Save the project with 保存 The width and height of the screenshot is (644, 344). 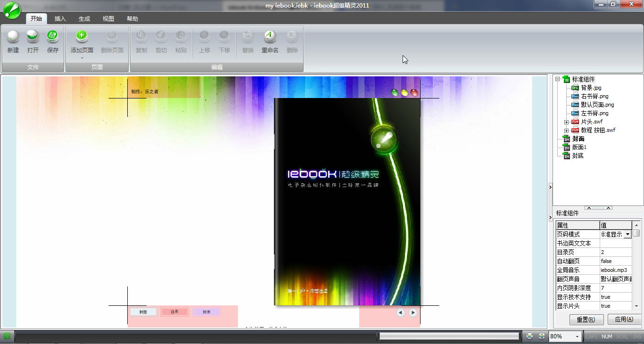click(x=53, y=41)
